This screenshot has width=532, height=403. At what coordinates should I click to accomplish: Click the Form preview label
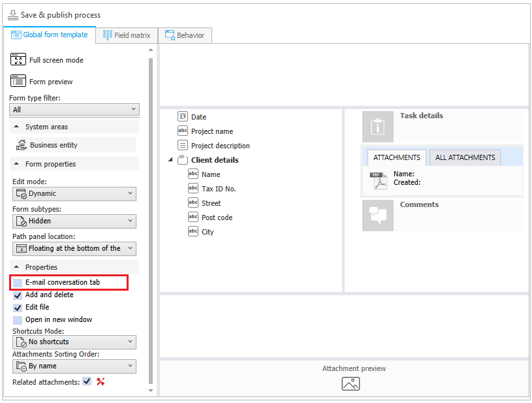[51, 82]
